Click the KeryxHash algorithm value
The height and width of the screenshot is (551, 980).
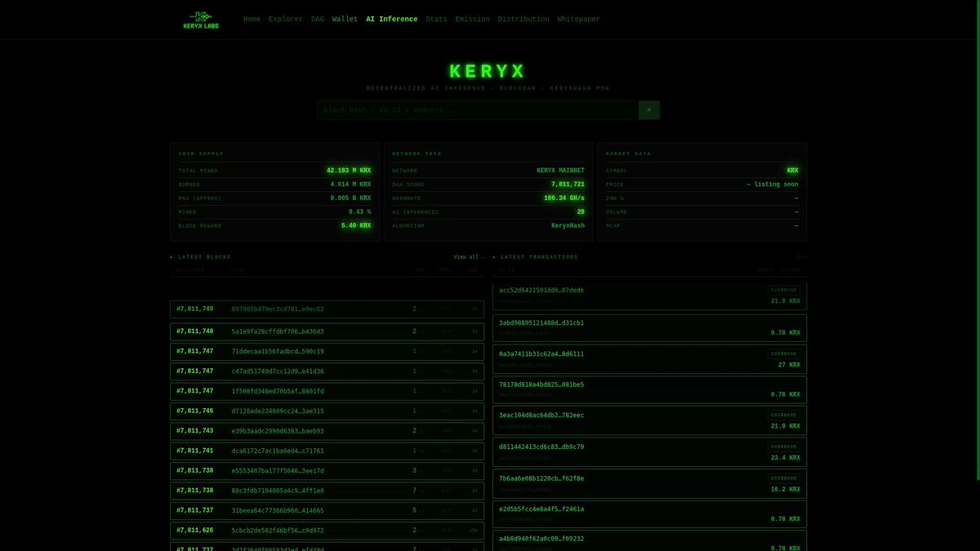coord(568,225)
